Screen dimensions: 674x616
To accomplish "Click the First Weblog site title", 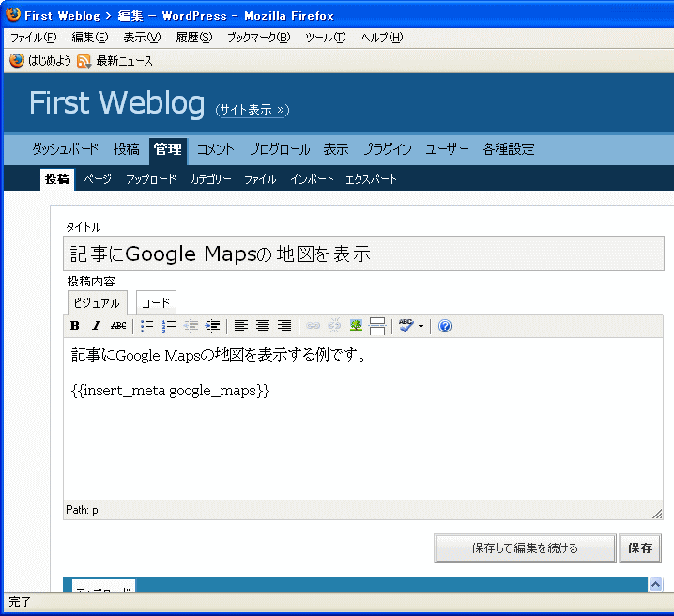I will 117,103.
